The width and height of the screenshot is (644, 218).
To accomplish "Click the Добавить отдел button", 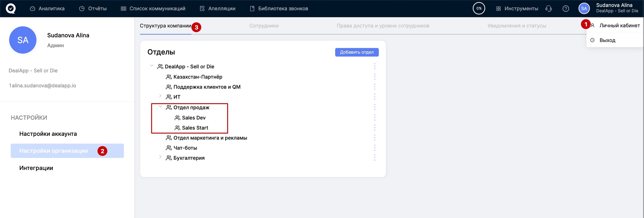I will pos(357,52).
